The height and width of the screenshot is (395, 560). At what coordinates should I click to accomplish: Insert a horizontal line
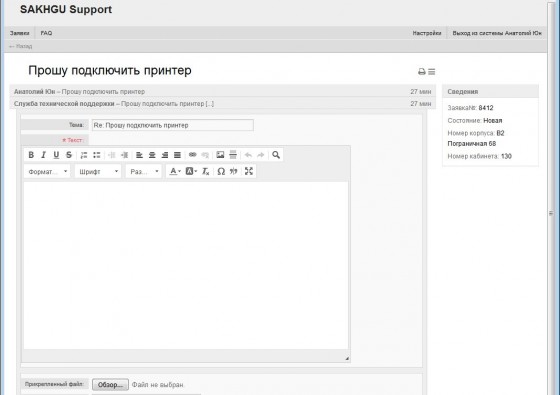tap(233, 155)
